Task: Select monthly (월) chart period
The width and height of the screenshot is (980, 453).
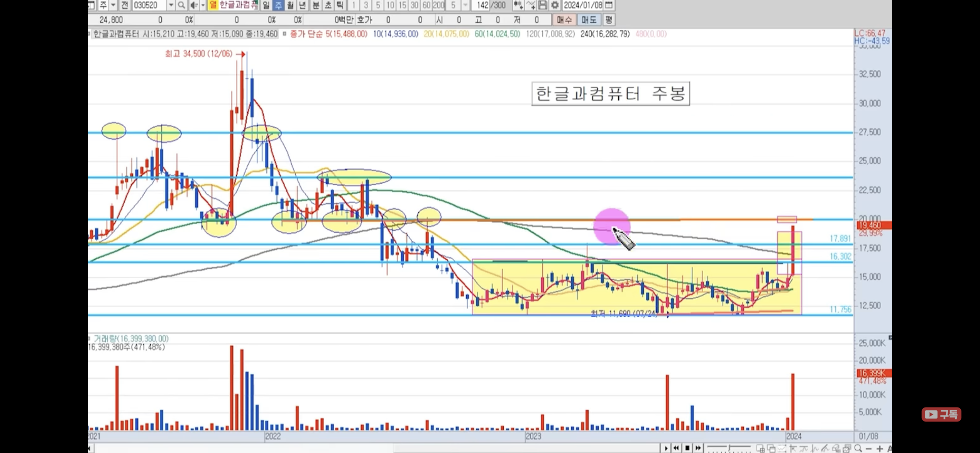Action: point(290,5)
